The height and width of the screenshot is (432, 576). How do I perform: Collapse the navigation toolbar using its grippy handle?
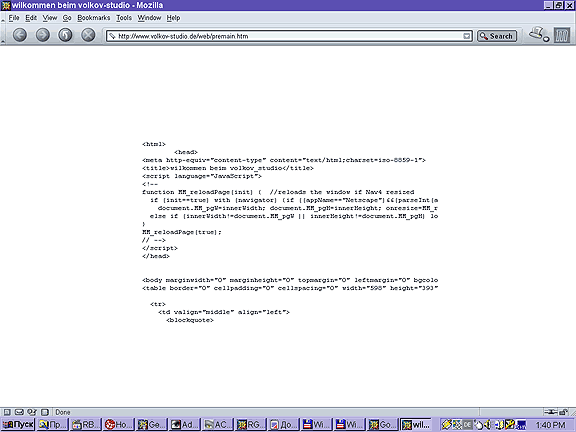click(x=3, y=35)
